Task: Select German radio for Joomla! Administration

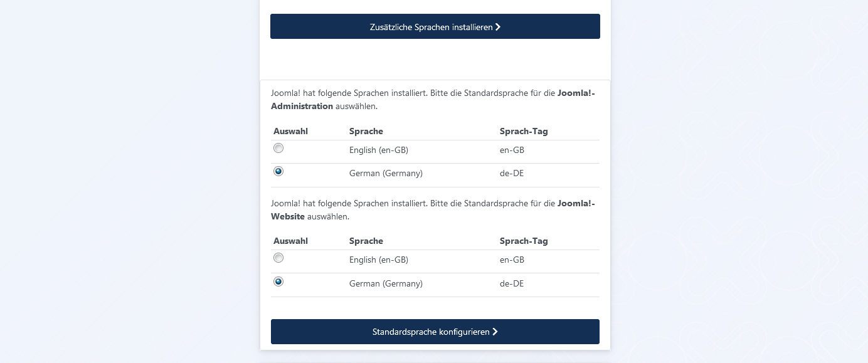Action: [x=278, y=171]
